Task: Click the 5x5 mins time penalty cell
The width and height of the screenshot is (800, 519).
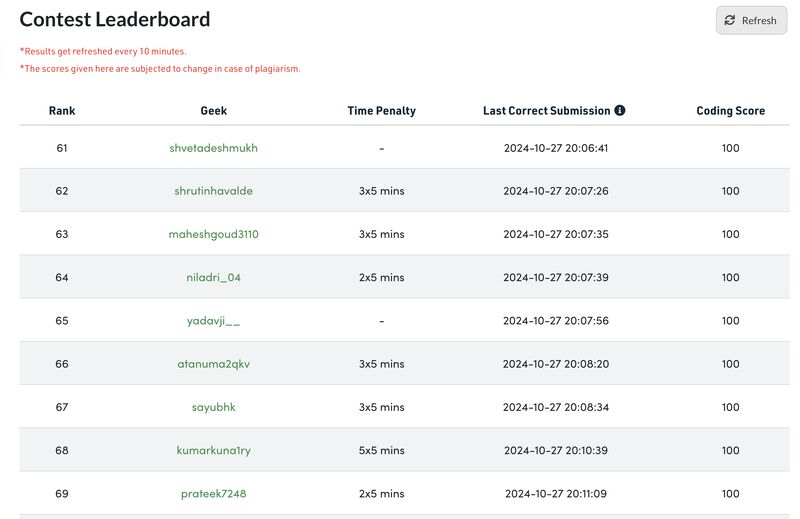Action: pyautogui.click(x=381, y=451)
